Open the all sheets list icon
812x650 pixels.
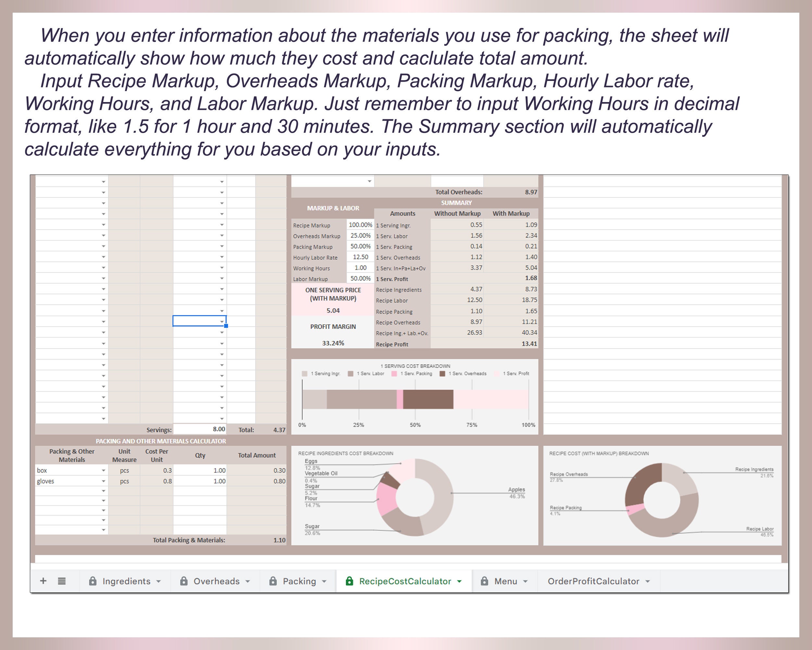62,581
